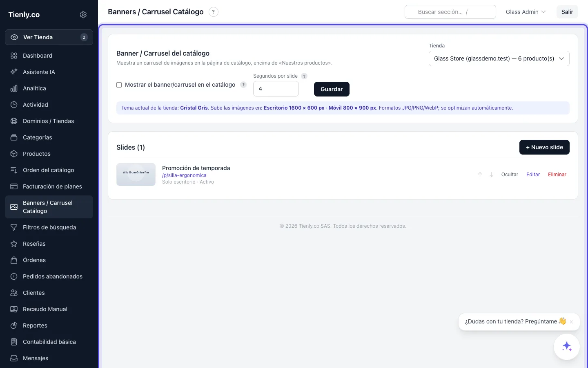The height and width of the screenshot is (368, 588).
Task: Click help icon beside Banners page title
Action: (x=214, y=12)
